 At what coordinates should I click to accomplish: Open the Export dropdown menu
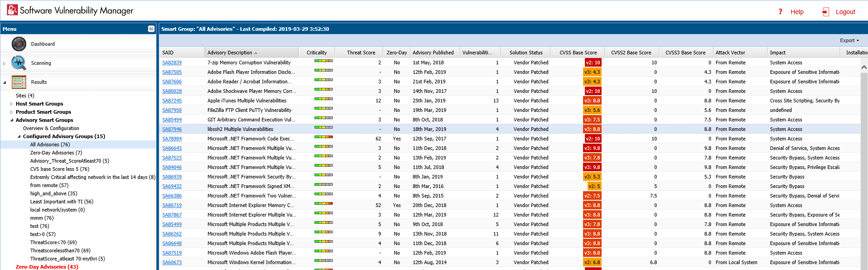coord(849,40)
